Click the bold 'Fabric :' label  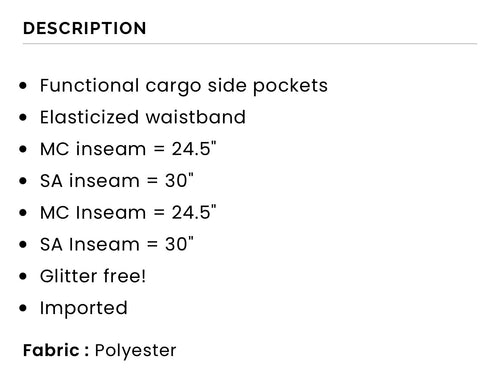coord(56,350)
